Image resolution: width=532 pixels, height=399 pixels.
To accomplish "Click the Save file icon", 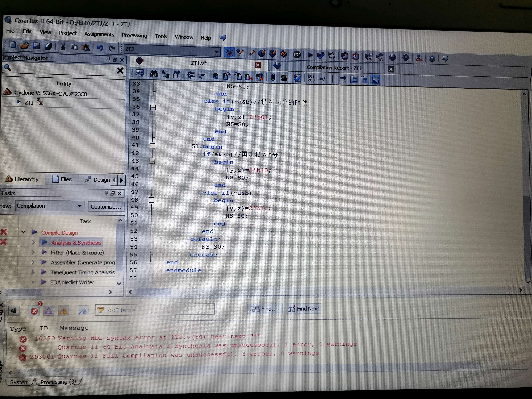I will 36,46.
